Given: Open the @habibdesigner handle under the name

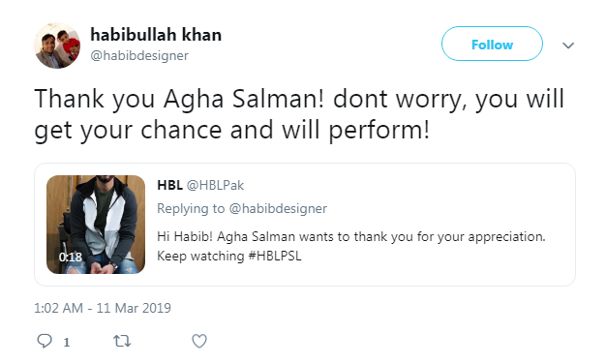Looking at the screenshot, I should coord(139,55).
